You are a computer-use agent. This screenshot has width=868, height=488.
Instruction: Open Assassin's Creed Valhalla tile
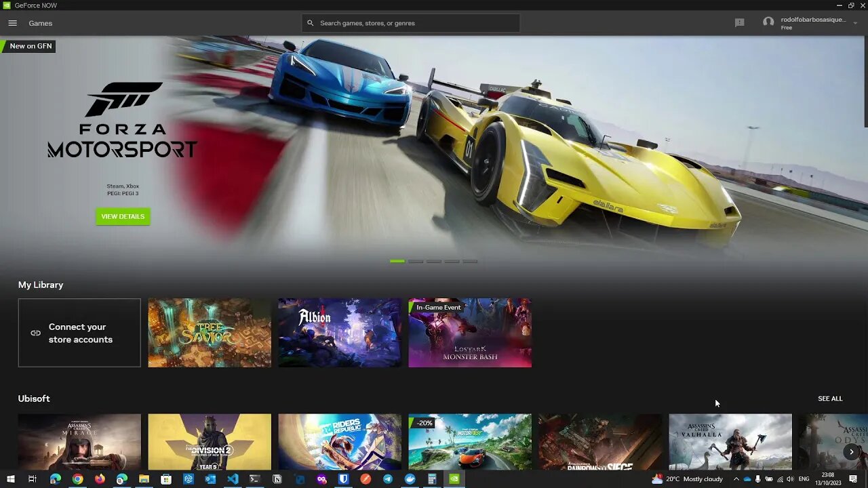[x=730, y=442]
